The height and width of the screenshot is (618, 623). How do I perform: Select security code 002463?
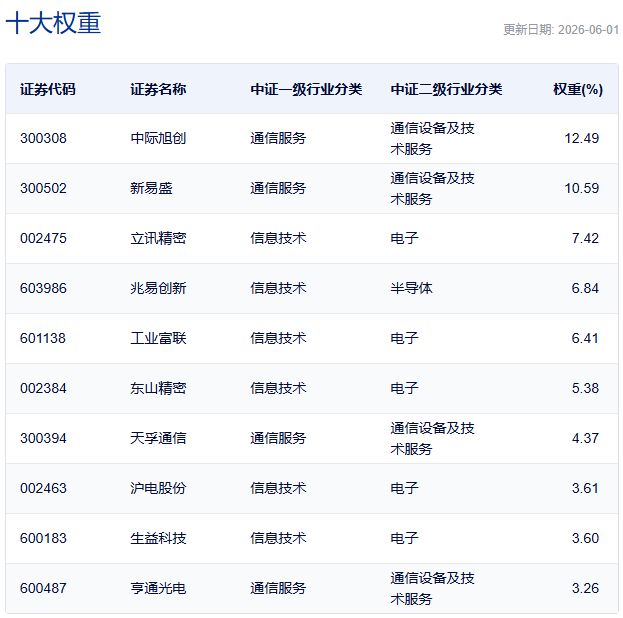tap(43, 488)
